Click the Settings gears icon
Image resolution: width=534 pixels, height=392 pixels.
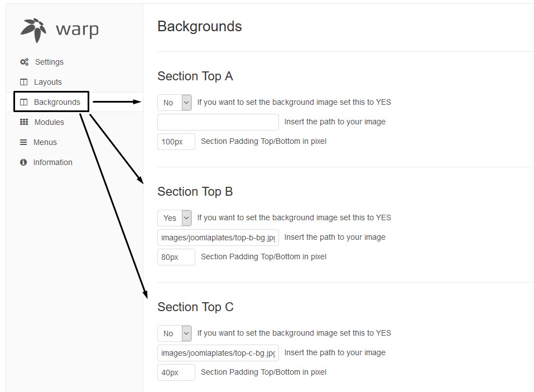(x=24, y=62)
